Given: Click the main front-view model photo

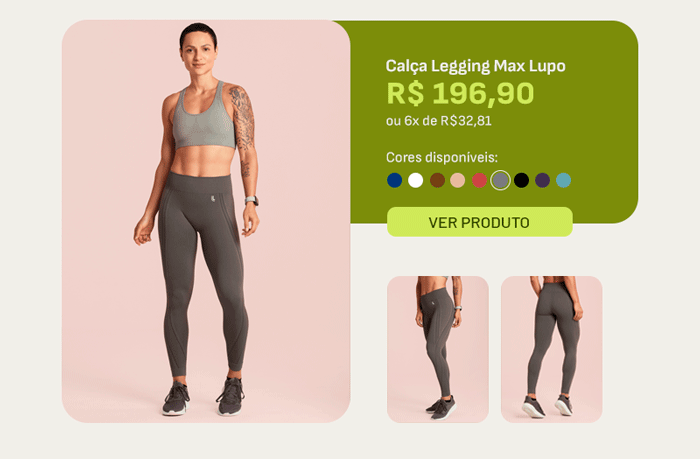Looking at the screenshot, I should [x=206, y=221].
